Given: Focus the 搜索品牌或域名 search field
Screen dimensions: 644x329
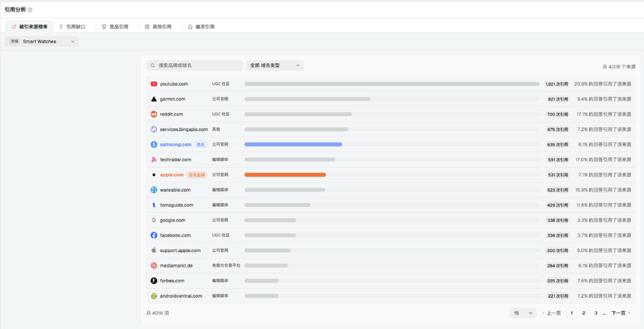Looking at the screenshot, I should (x=195, y=65).
